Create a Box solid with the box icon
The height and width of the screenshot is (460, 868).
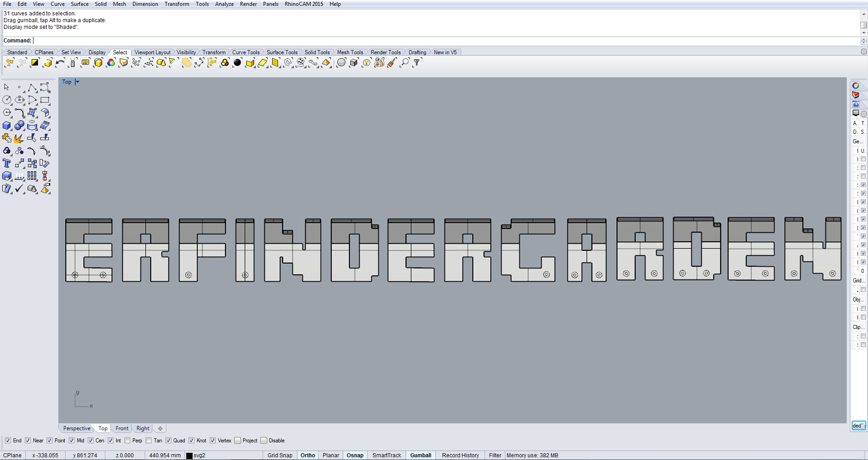pyautogui.click(x=7, y=125)
